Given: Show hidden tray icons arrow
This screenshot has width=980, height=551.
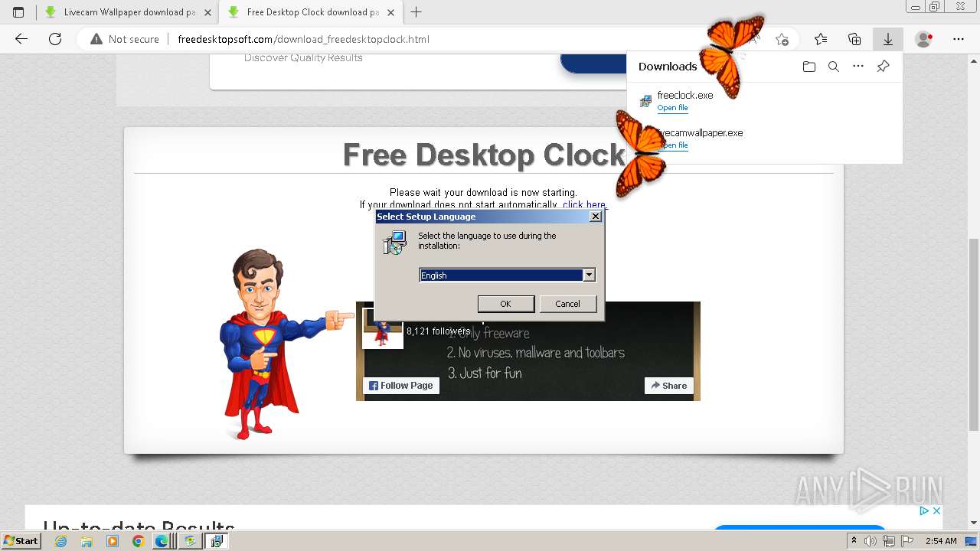Looking at the screenshot, I should coord(854,541).
